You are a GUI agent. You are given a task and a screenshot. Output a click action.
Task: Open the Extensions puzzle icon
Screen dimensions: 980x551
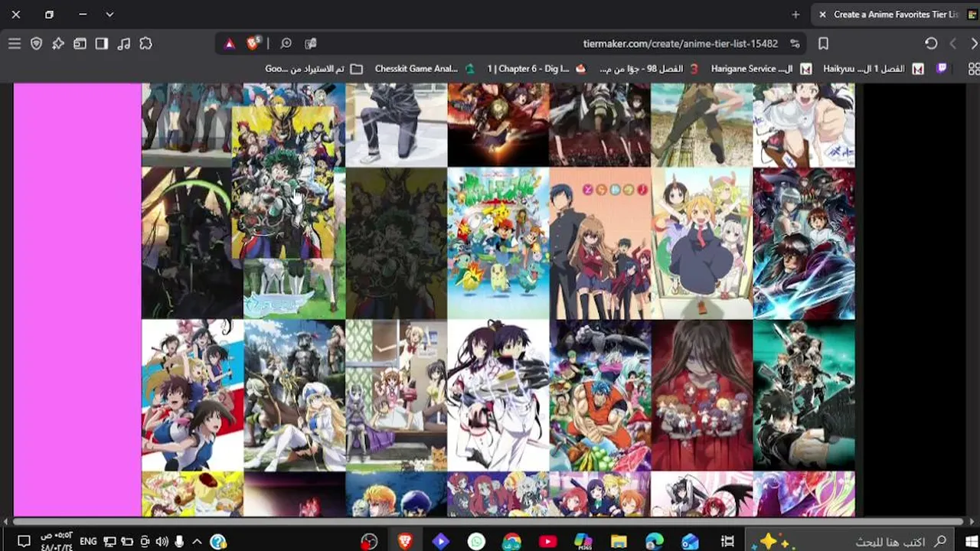click(x=145, y=44)
